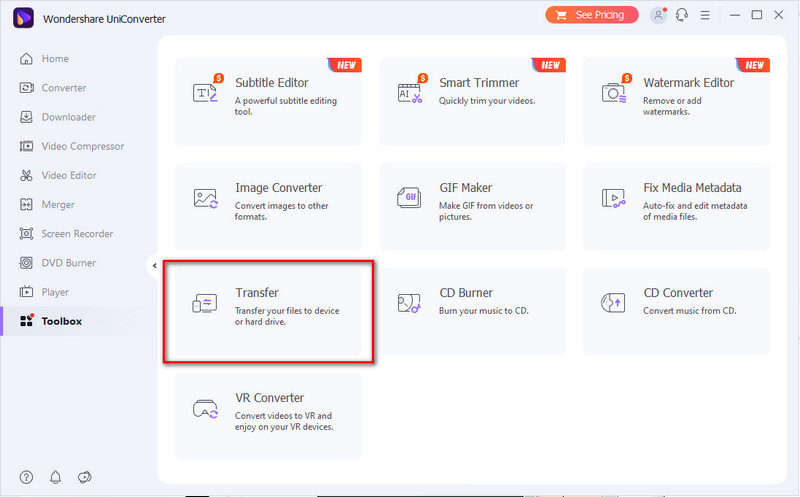This screenshot has height=497, width=800.
Task: Select the Player label
Action: (55, 292)
